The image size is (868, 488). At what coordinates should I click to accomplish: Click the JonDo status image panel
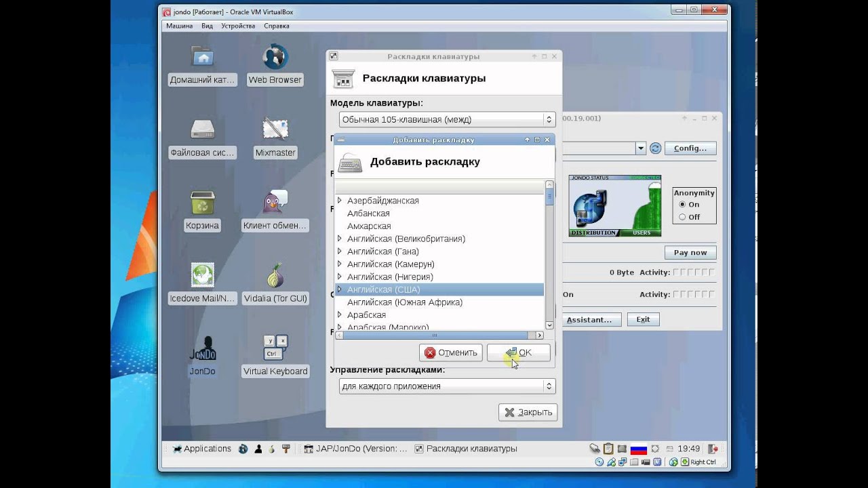(615, 205)
